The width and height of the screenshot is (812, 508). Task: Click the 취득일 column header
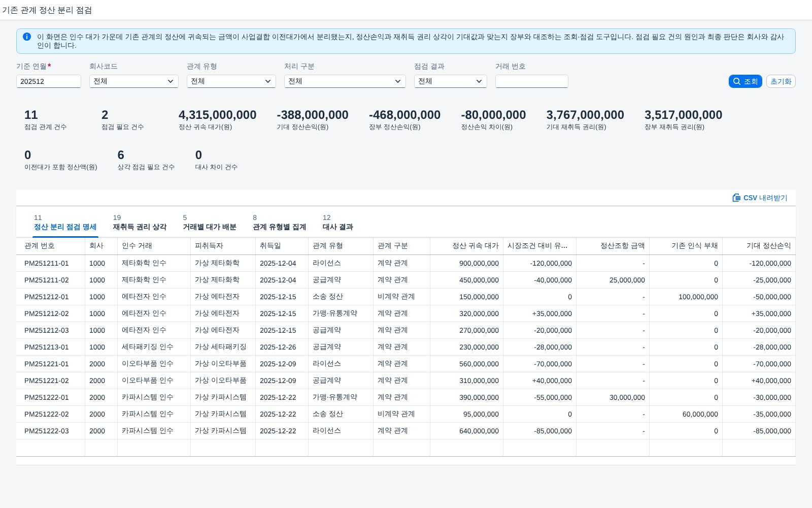coord(282,246)
